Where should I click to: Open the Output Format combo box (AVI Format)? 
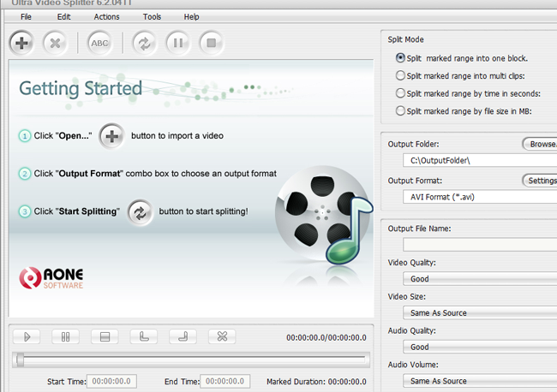click(480, 197)
